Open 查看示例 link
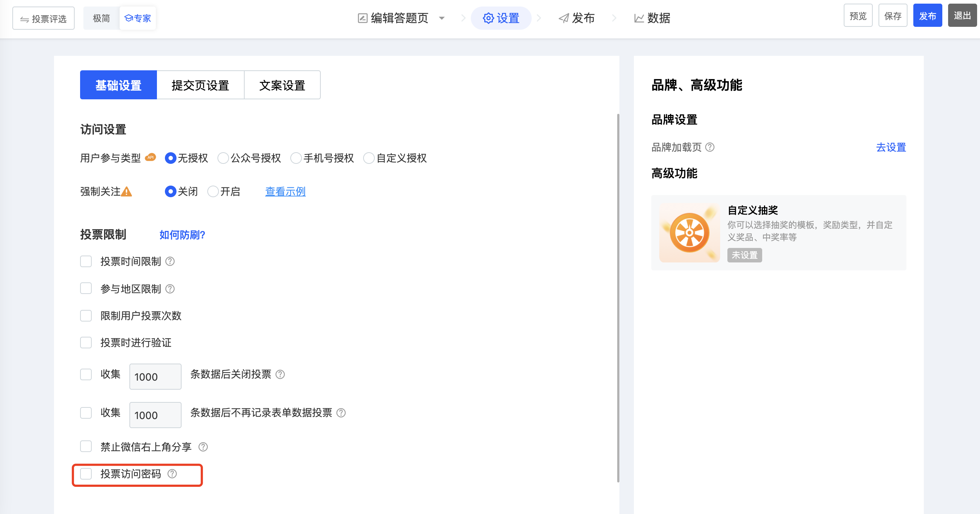This screenshot has width=980, height=514. point(285,191)
